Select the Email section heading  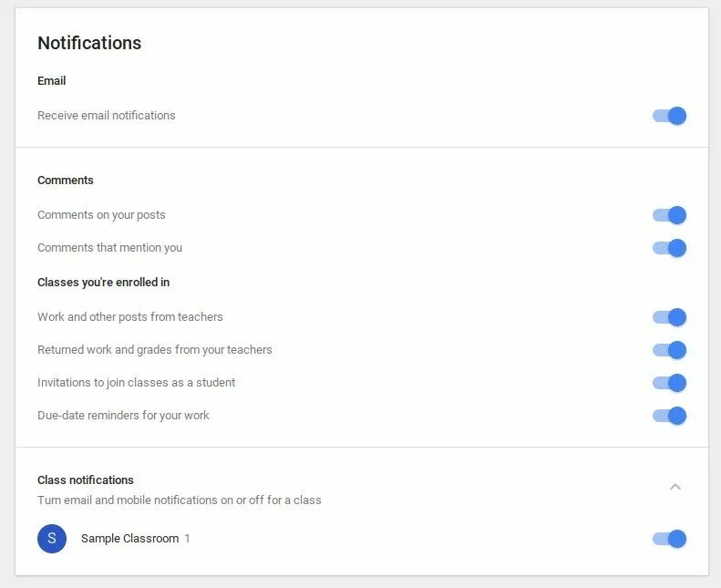click(x=52, y=81)
